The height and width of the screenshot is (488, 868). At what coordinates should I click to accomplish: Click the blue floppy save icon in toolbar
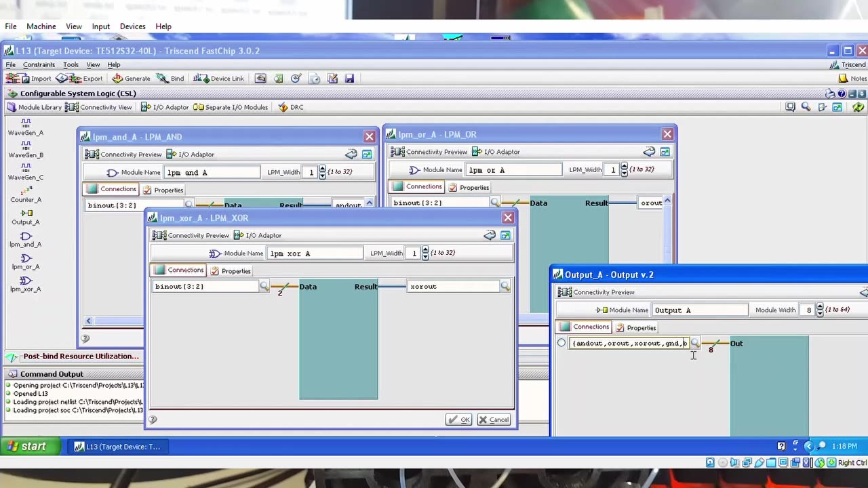[350, 79]
